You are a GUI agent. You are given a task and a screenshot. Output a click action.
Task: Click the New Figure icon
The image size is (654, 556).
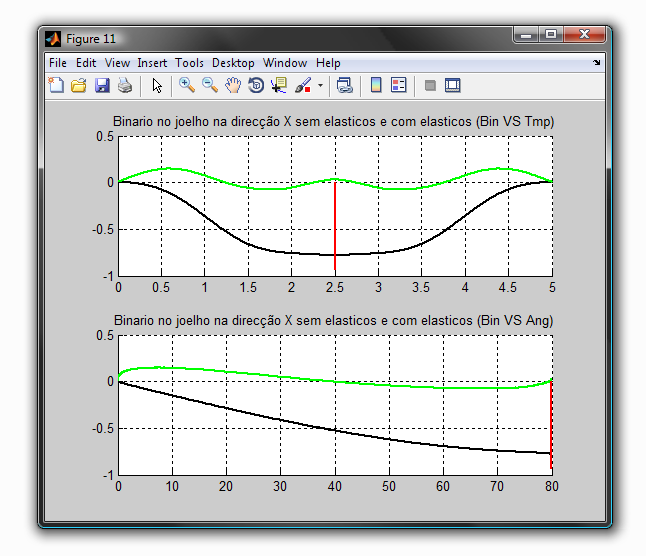click(56, 86)
